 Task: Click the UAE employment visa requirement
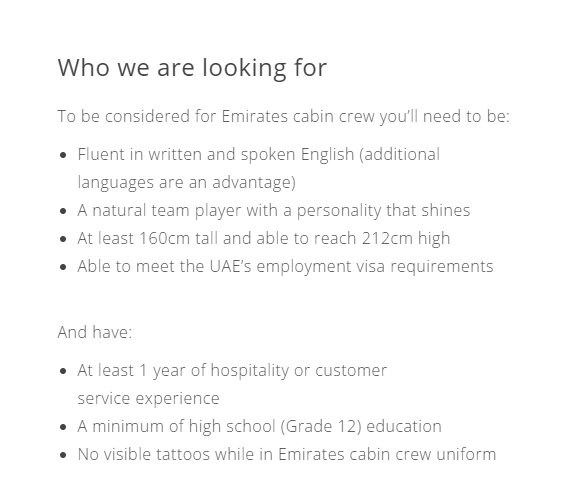tap(285, 266)
